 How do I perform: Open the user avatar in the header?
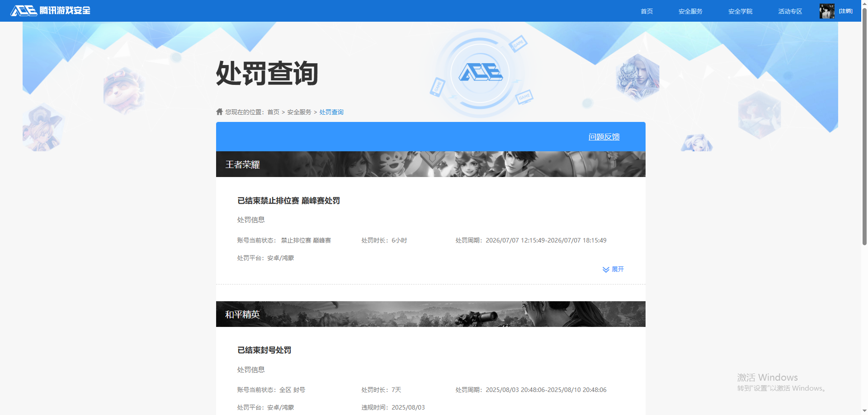(827, 11)
